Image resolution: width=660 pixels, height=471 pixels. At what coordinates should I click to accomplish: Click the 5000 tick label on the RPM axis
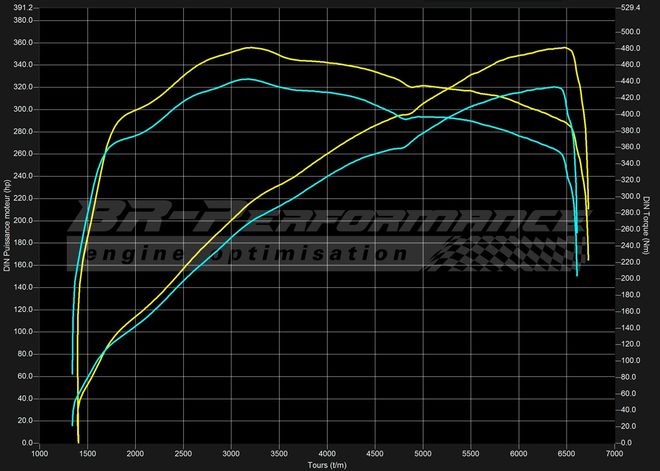[424, 453]
